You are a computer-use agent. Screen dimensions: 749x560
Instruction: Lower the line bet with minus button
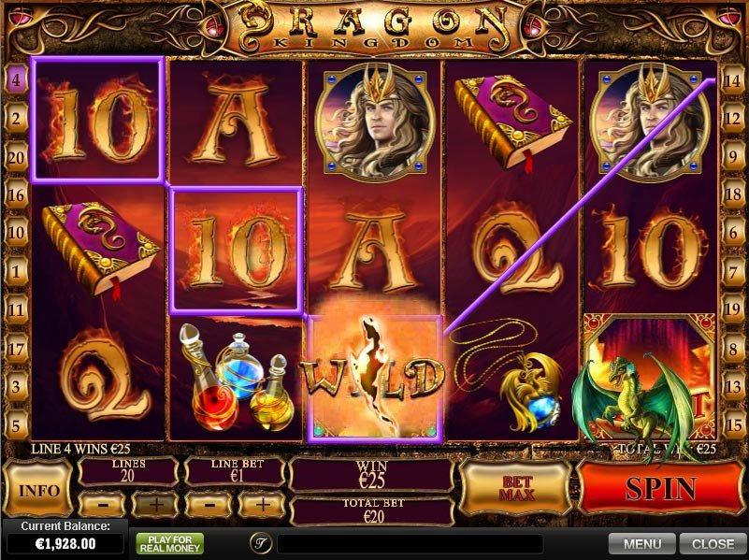(x=208, y=504)
